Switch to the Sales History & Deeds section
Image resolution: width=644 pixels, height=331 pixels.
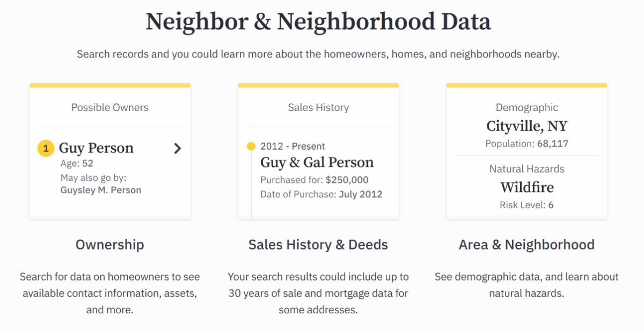coord(318,245)
